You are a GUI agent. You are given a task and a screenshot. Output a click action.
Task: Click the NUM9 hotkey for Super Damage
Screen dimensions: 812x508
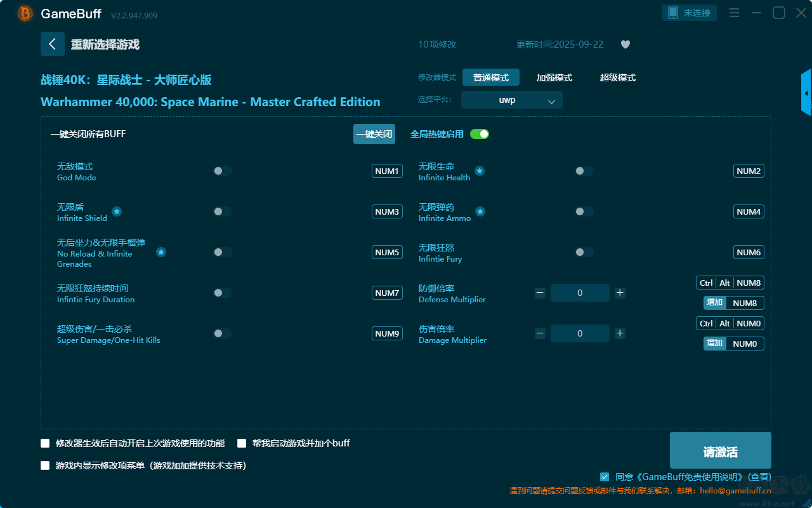pyautogui.click(x=387, y=333)
